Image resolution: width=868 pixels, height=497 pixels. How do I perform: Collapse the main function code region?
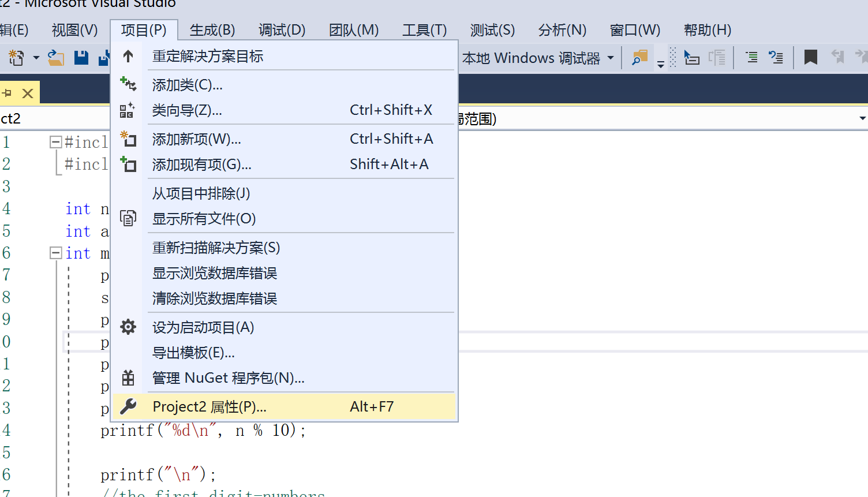55,253
